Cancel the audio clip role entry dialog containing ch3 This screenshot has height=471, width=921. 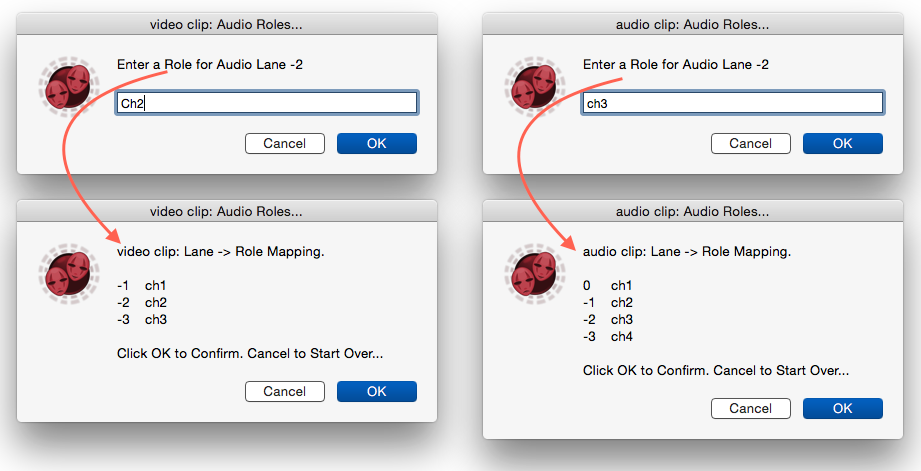pyautogui.click(x=751, y=143)
